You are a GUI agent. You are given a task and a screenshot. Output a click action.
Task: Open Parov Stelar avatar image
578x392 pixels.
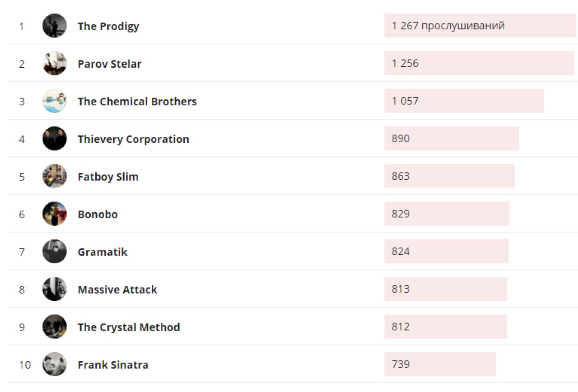(x=55, y=64)
